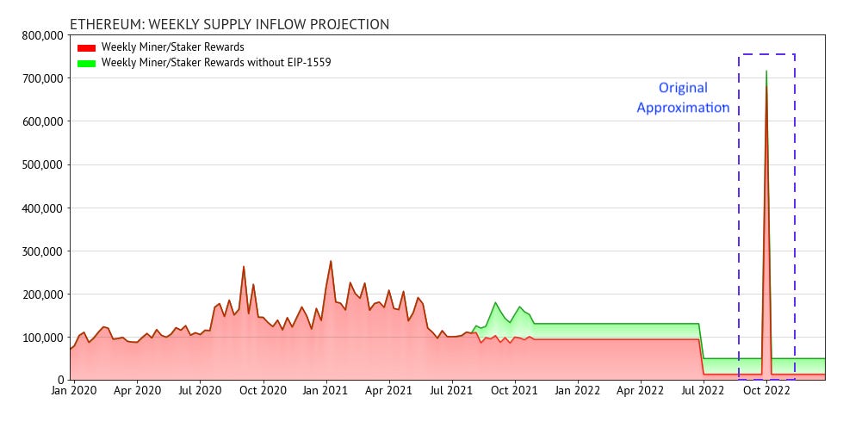Click the y-axis label 800,000

tap(43, 35)
